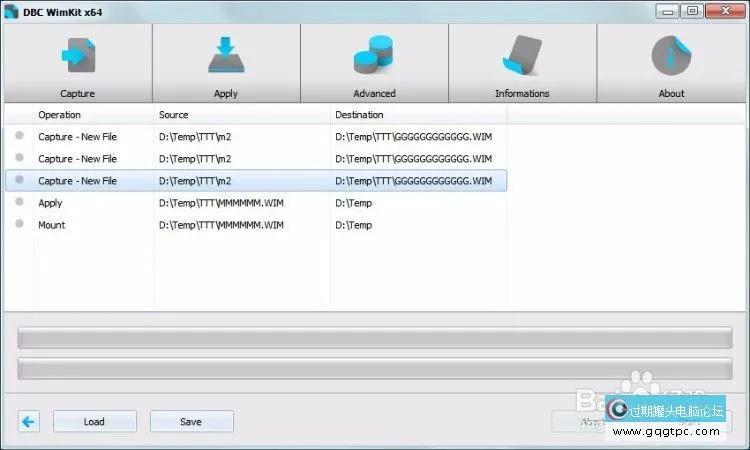
Task: Select the Mount operation row
Action: (x=52, y=225)
